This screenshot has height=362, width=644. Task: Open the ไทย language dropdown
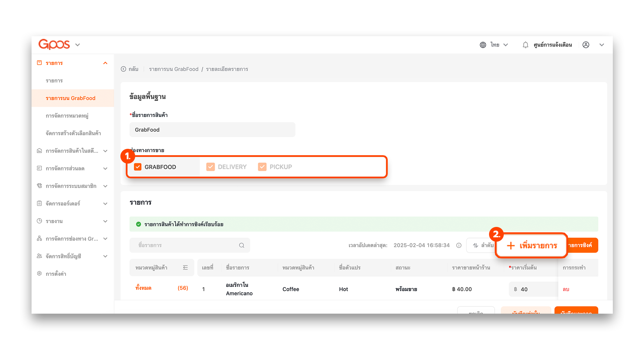499,45
